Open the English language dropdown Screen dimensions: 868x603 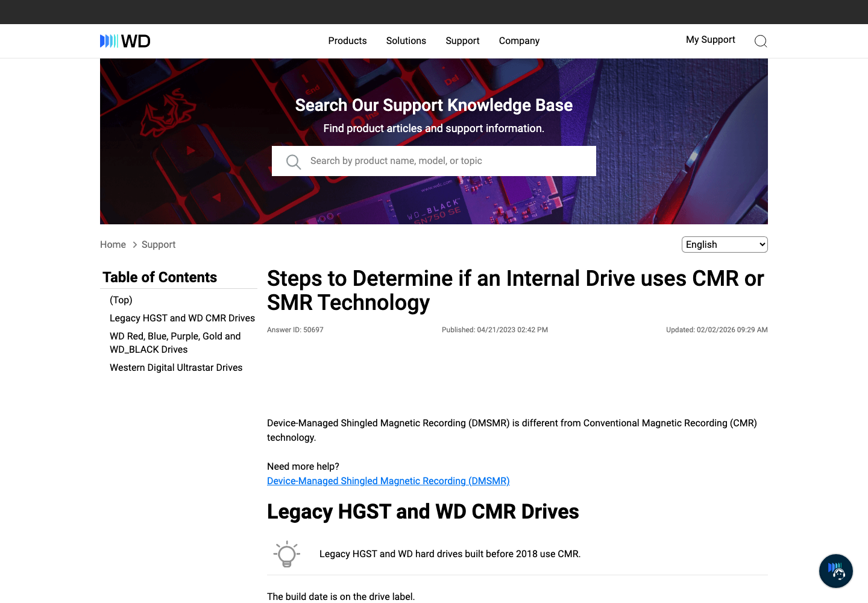[x=725, y=244]
